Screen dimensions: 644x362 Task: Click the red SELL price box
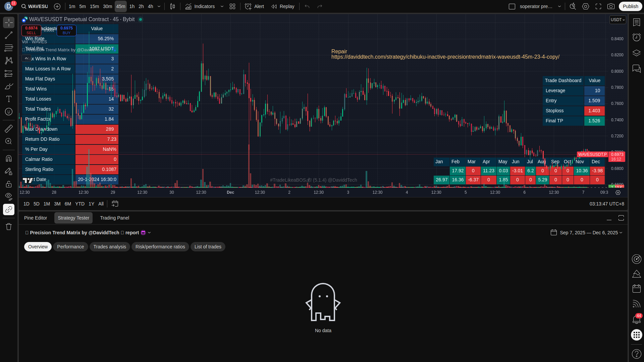coord(31,30)
